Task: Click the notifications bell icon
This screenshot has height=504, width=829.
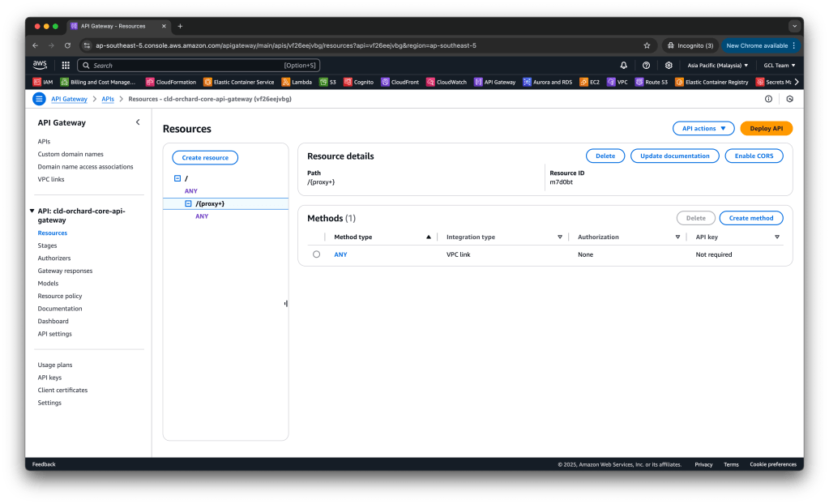Action: coord(623,66)
